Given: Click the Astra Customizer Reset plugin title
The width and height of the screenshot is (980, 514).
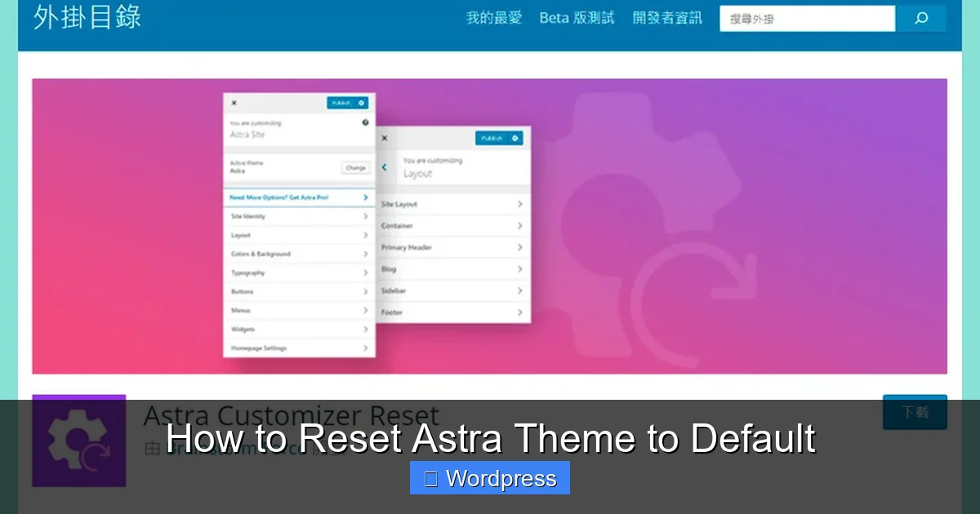Looking at the screenshot, I should (x=292, y=416).
